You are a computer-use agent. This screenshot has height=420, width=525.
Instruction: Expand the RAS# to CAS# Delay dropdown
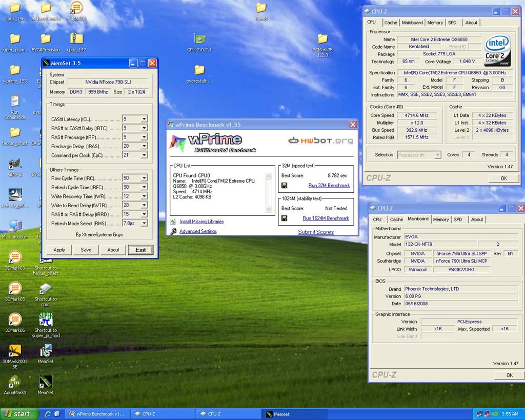(x=144, y=128)
